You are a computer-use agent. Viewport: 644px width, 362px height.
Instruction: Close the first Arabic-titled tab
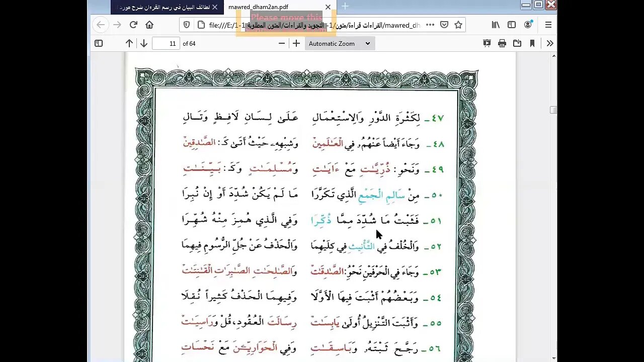215,7
